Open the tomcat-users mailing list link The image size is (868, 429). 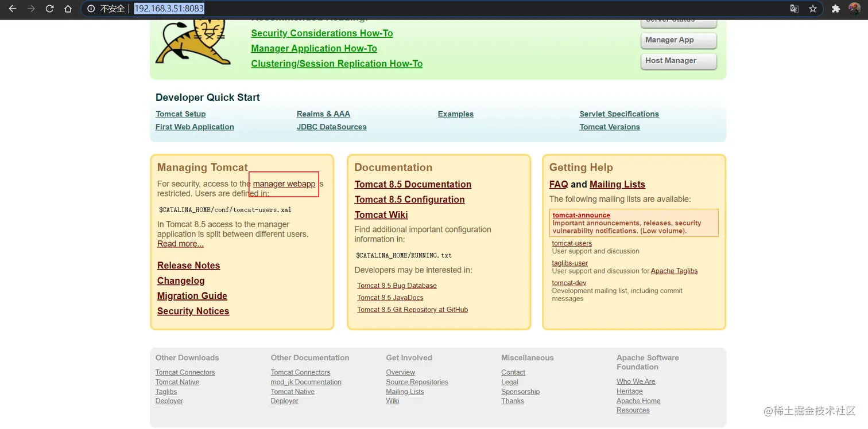point(572,243)
